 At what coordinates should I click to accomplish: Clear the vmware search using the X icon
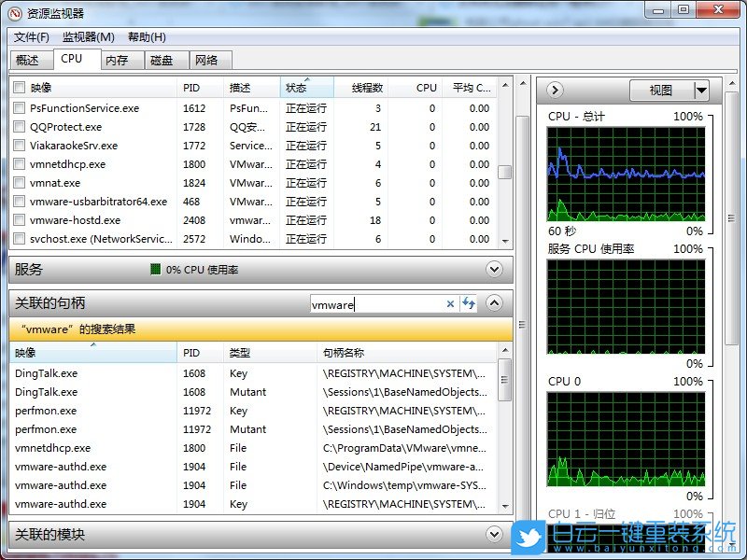pyautogui.click(x=452, y=303)
